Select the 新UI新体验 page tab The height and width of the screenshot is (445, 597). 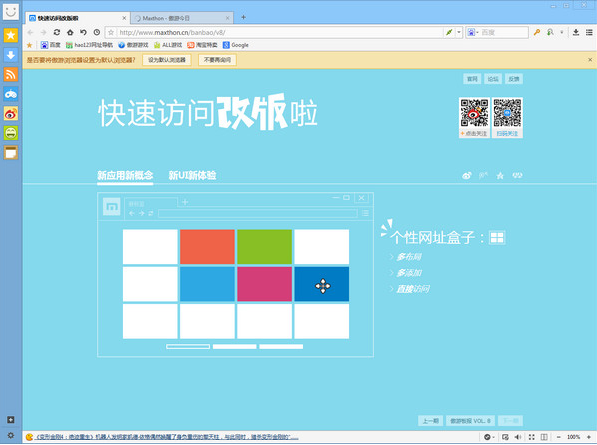click(192, 175)
